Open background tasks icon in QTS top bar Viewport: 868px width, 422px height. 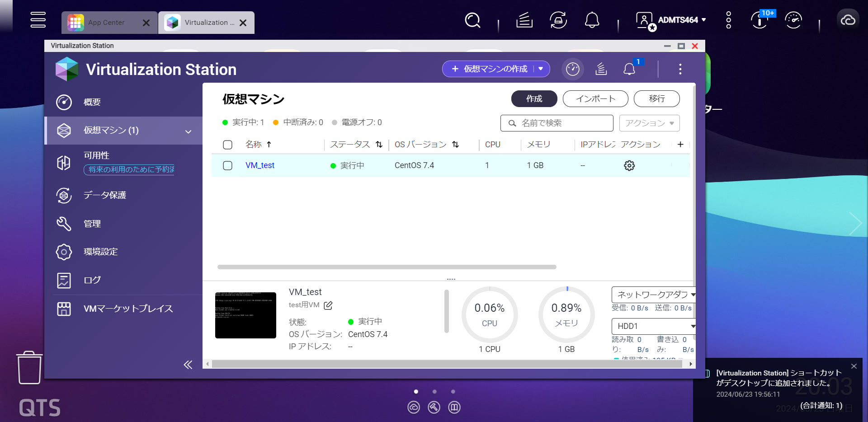pos(524,20)
